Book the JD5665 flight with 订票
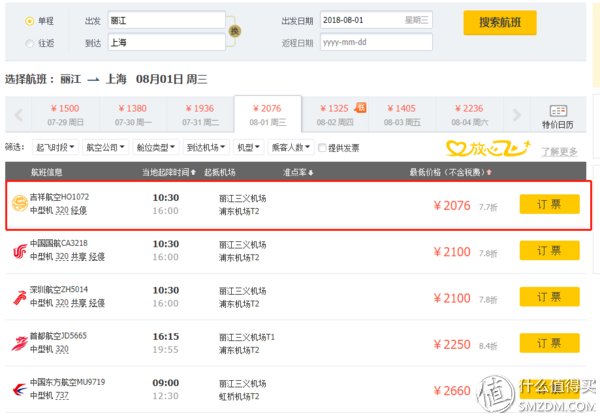 pos(549,343)
